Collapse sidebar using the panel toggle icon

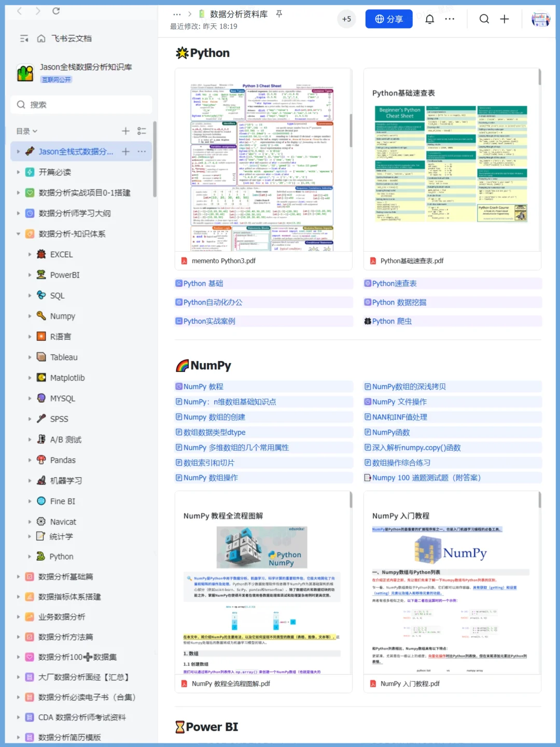pos(24,38)
